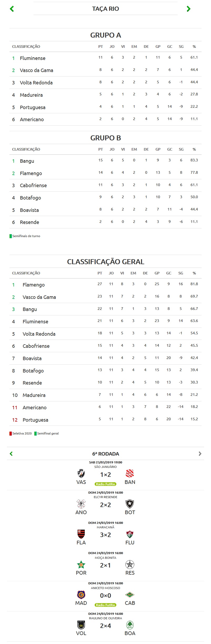
Task: Click the Boavista team crest
Action: (x=130, y=625)
